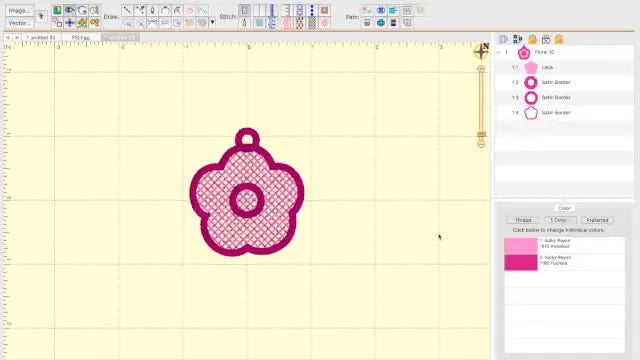
Task: Click the green image view icon
Action: (x=57, y=10)
